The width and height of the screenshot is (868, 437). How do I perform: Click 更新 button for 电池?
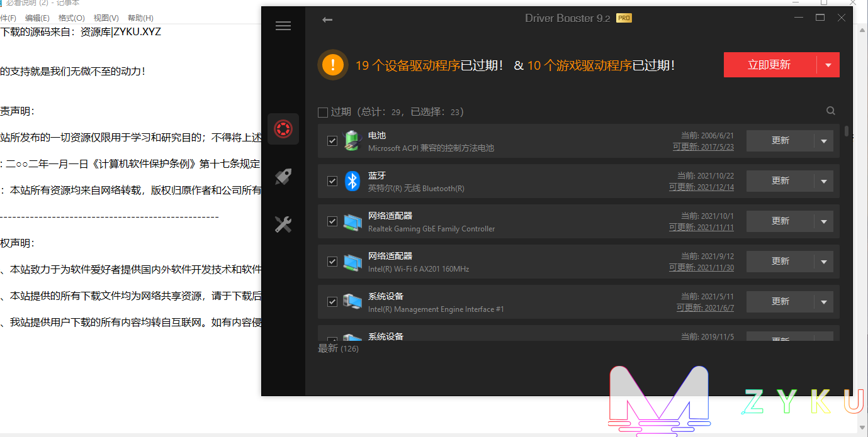pyautogui.click(x=781, y=141)
